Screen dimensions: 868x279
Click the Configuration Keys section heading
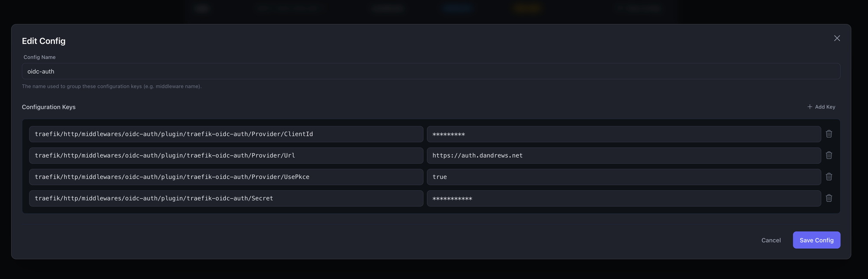(x=49, y=107)
